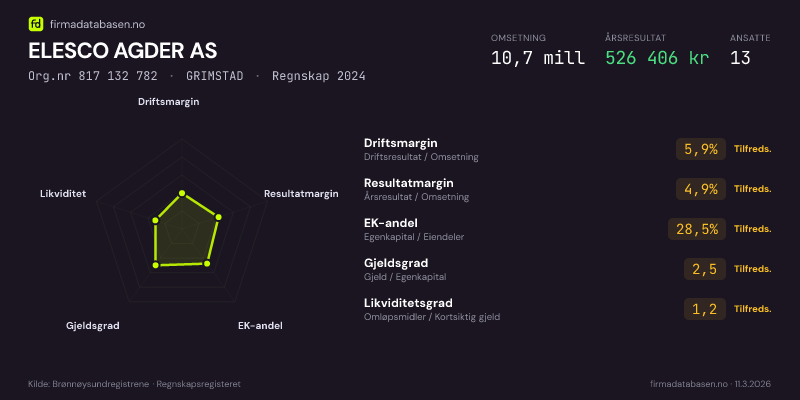This screenshot has width=800, height=400.
Task: Click the 4,9% Resultatmargin value badge
Action: (x=701, y=189)
